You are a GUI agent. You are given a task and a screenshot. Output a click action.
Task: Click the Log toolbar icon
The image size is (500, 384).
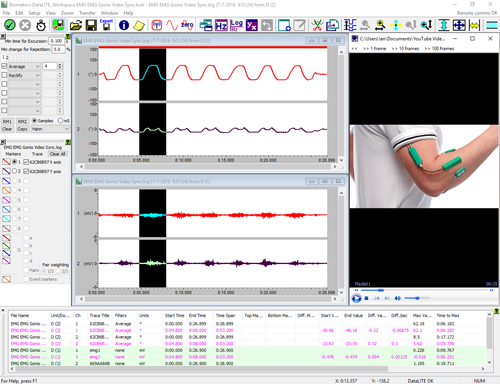(236, 25)
